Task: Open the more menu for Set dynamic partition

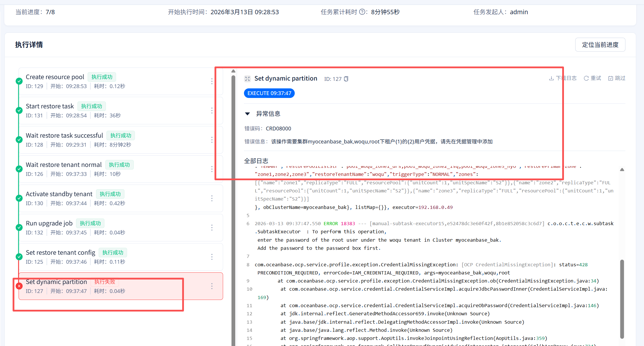Action: coord(212,286)
